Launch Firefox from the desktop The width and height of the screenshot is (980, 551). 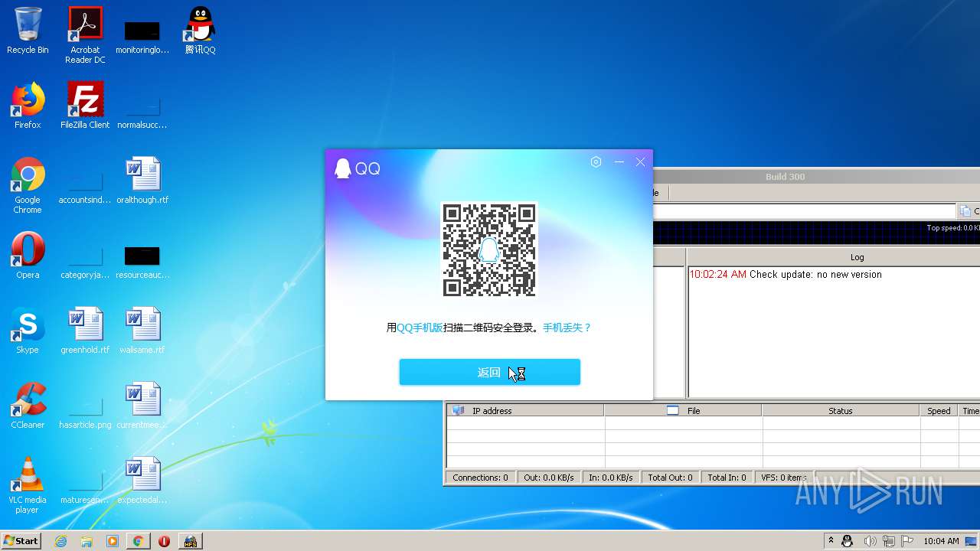click(28, 106)
